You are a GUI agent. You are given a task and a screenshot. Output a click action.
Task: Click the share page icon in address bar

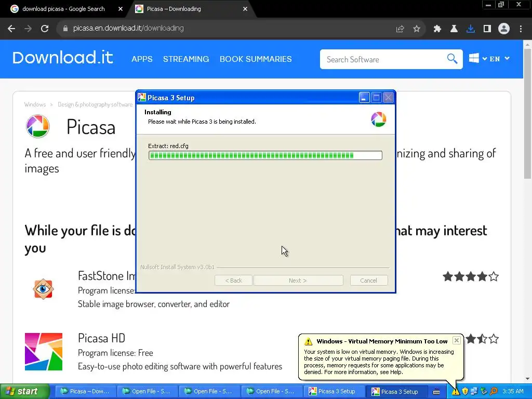tap(400, 29)
